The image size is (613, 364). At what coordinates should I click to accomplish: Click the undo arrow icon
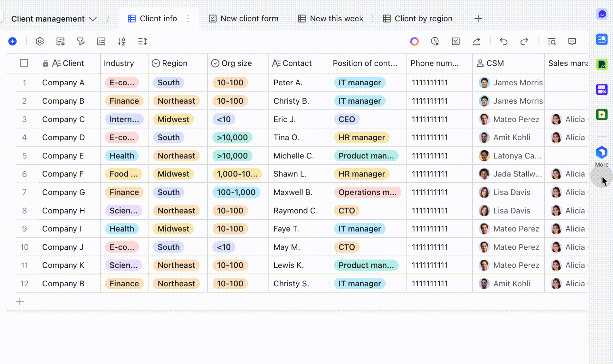[x=504, y=41]
